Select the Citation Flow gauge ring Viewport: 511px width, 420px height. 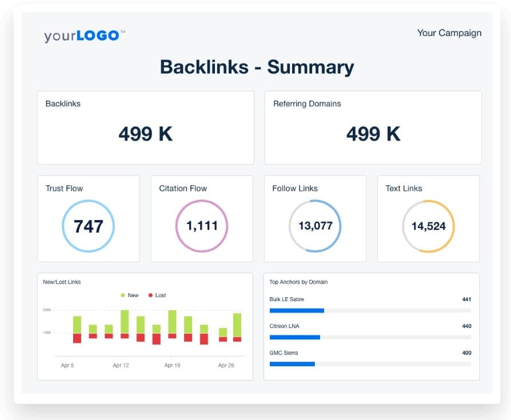click(x=202, y=226)
